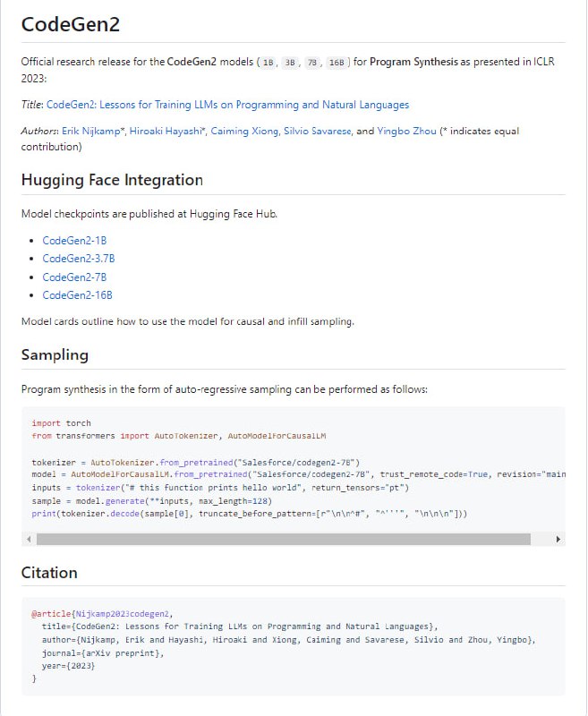
Task: Open the CodeGen2-7B model checkpoint link
Action: [x=73, y=277]
